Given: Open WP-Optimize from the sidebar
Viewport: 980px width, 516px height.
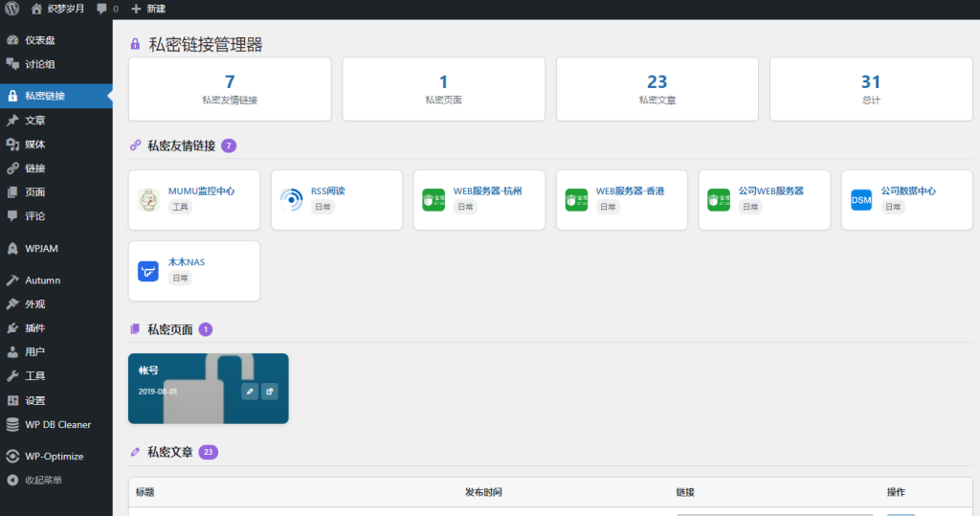Looking at the screenshot, I should coord(56,456).
